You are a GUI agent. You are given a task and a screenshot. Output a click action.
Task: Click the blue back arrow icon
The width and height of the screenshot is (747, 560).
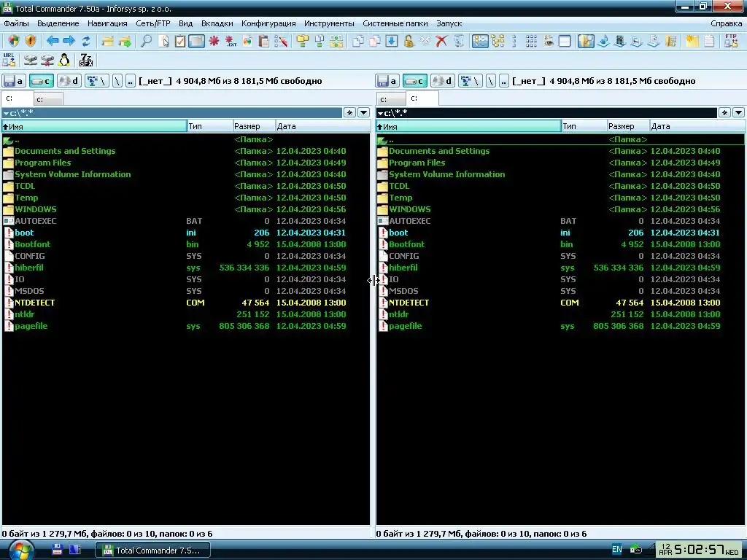coord(53,41)
